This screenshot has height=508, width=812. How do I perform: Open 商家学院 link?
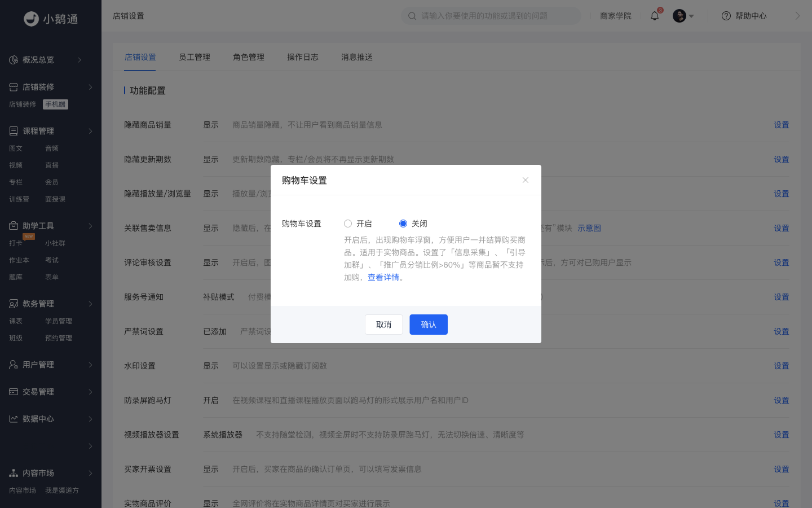click(x=615, y=16)
